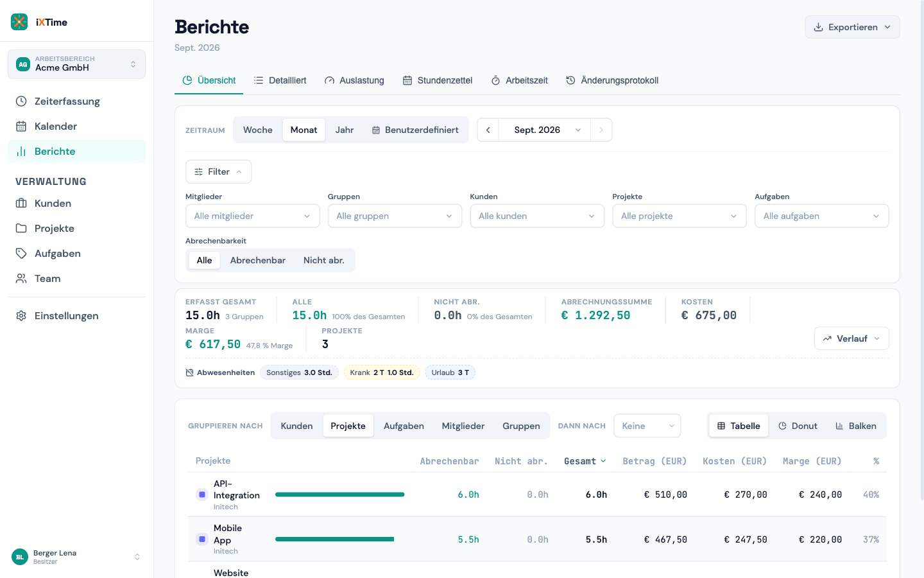Click the Marge (EUR) column header
Screen dimensions: 924x578
pos(812,461)
